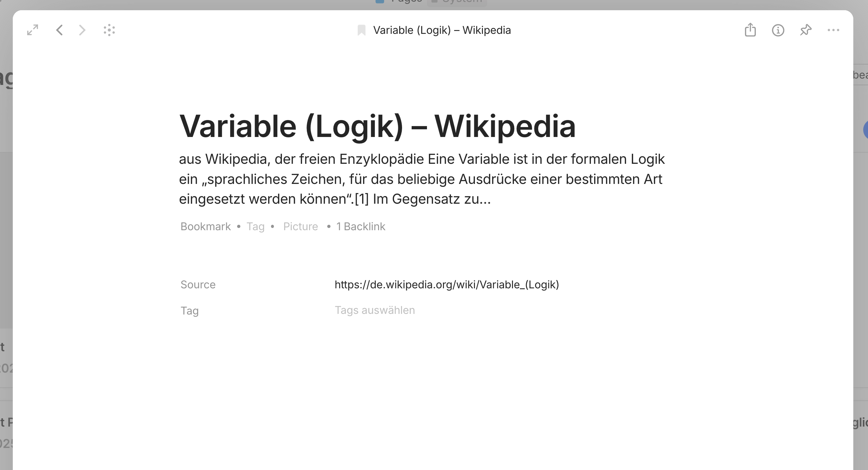Open the 1 Backlink list

[x=360, y=226]
